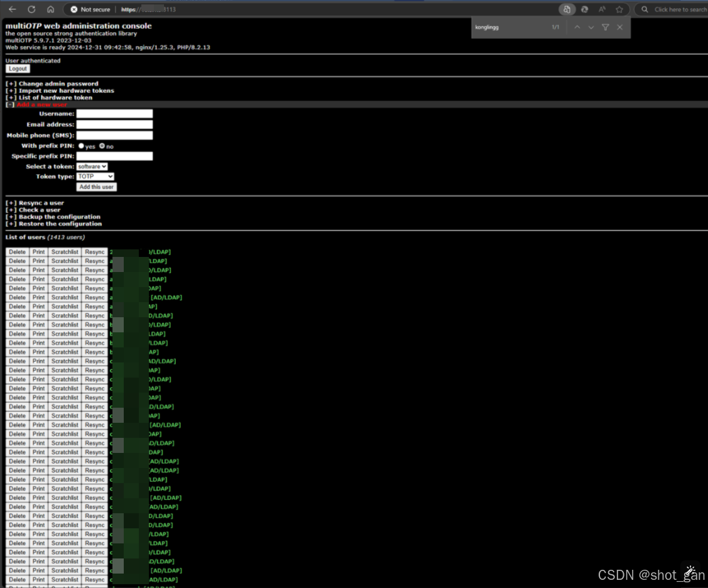Focus the Mobile phone (SMS) field
This screenshot has width=708, height=588.
point(115,136)
